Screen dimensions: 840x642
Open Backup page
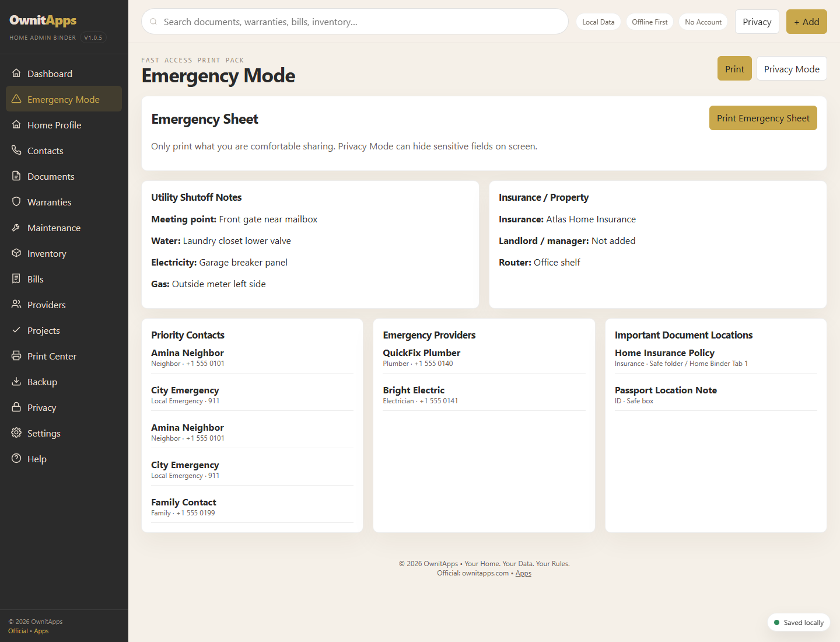tap(64, 382)
